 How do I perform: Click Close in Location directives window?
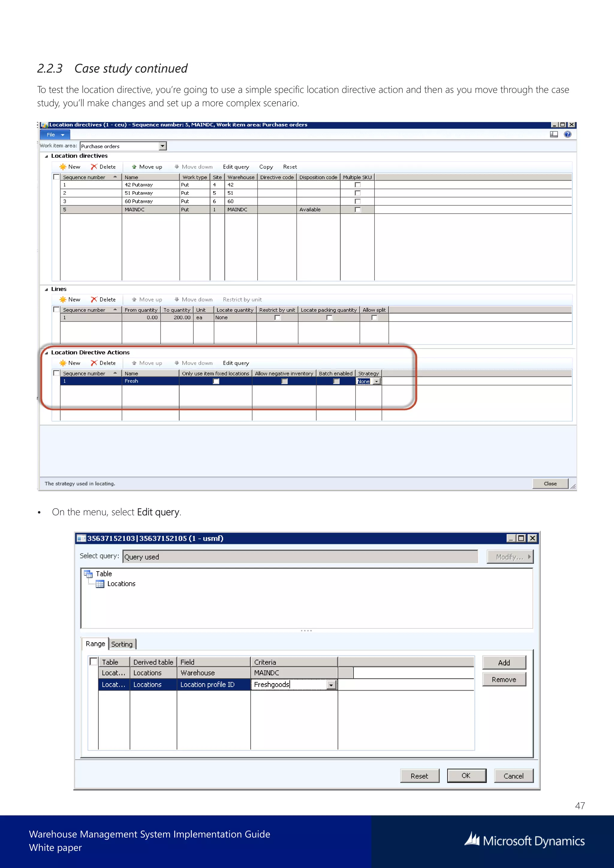coord(550,483)
